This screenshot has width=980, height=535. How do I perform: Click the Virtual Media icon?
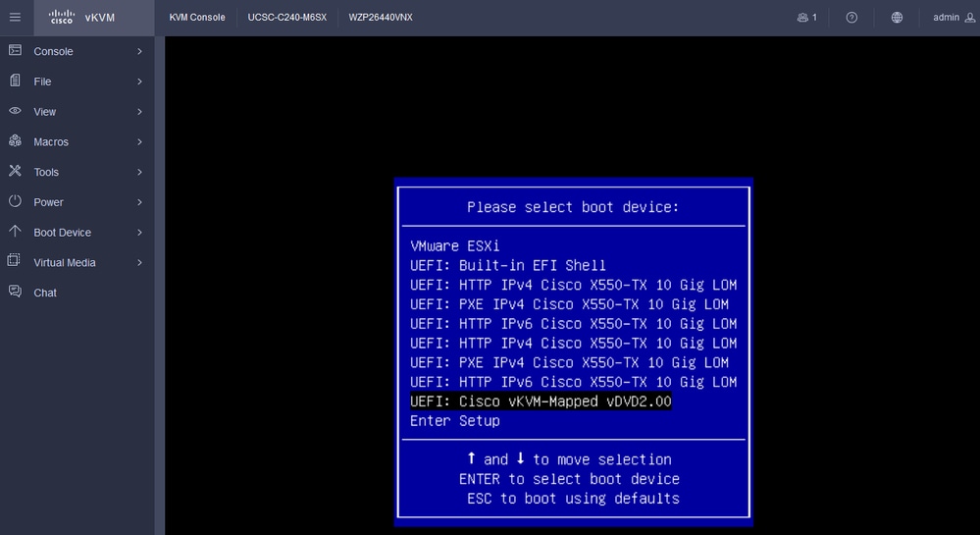pos(14,260)
